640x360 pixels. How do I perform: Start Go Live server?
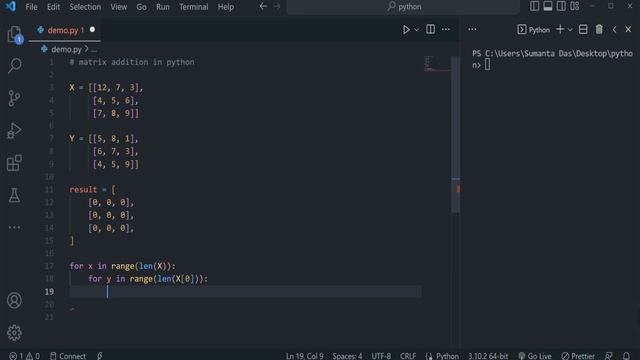[535, 356]
